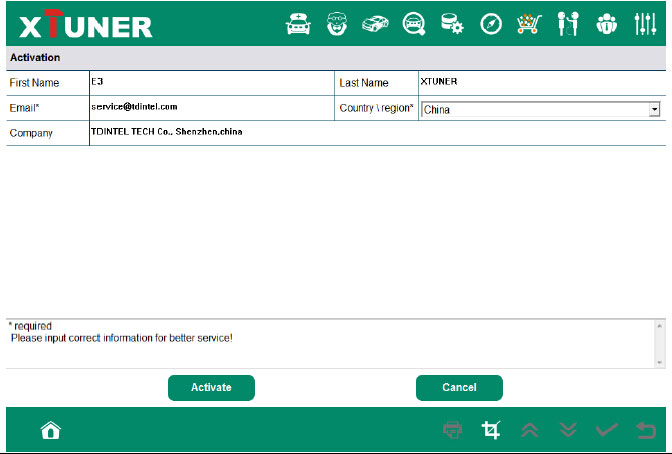Open the compass browser icon
This screenshot has width=672, height=454.
point(491,24)
